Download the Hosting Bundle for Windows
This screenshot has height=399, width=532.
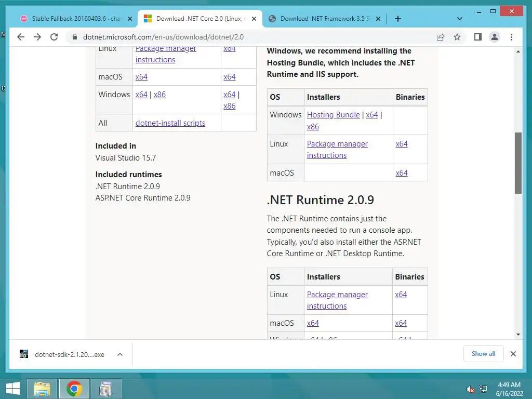click(x=333, y=115)
